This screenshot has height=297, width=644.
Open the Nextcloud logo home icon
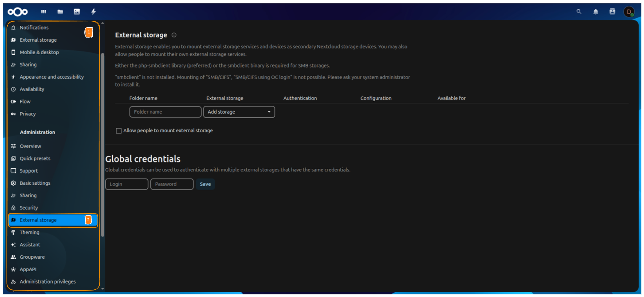point(18,12)
